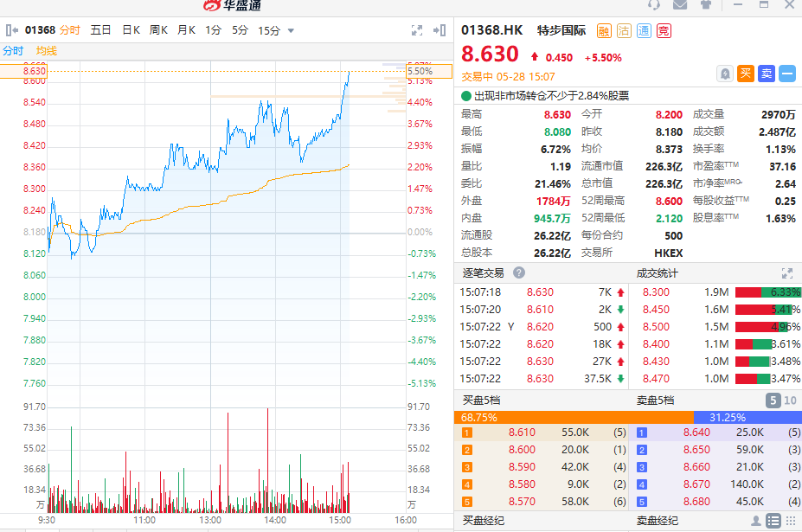The height and width of the screenshot is (532, 802).
Task: Click the 52周最高 8.600 value
Action: click(x=669, y=201)
